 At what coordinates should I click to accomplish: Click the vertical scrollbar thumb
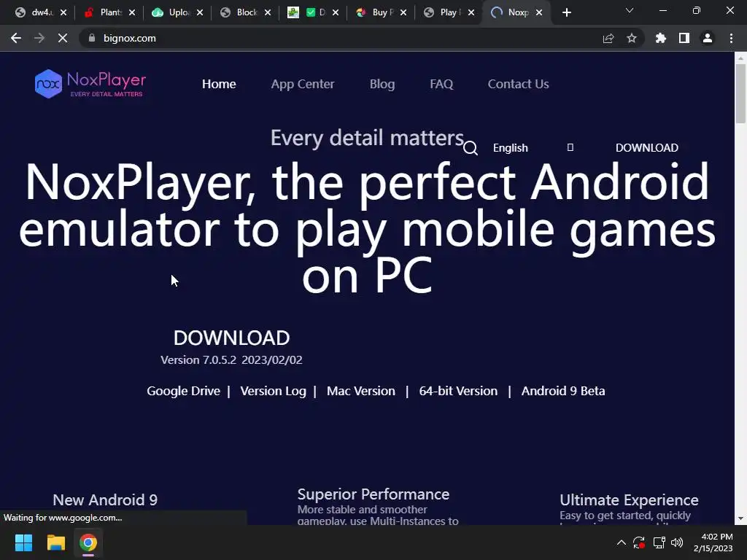(740, 93)
